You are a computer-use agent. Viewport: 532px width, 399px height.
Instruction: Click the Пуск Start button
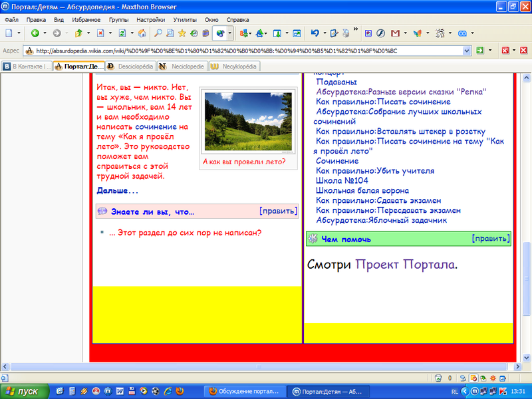point(23,391)
